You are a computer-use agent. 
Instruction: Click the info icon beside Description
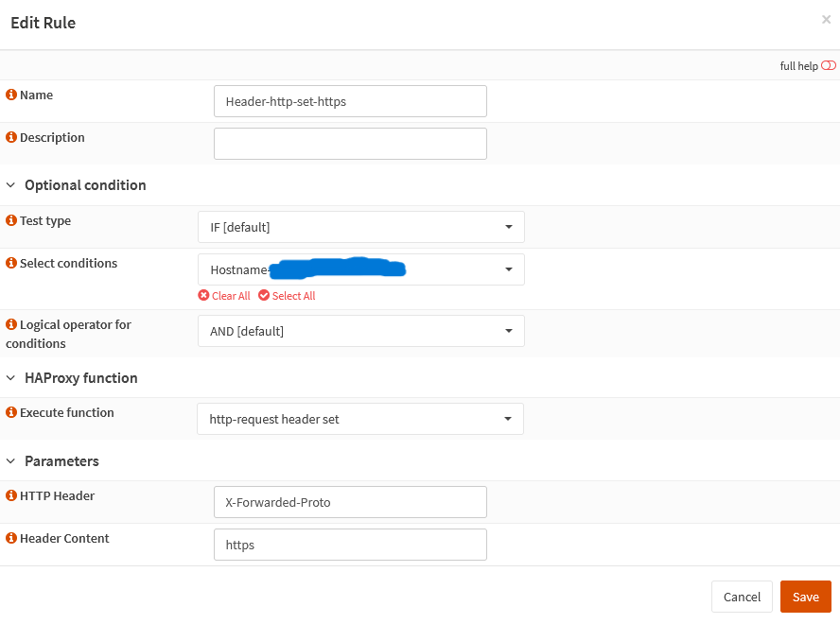(11, 138)
